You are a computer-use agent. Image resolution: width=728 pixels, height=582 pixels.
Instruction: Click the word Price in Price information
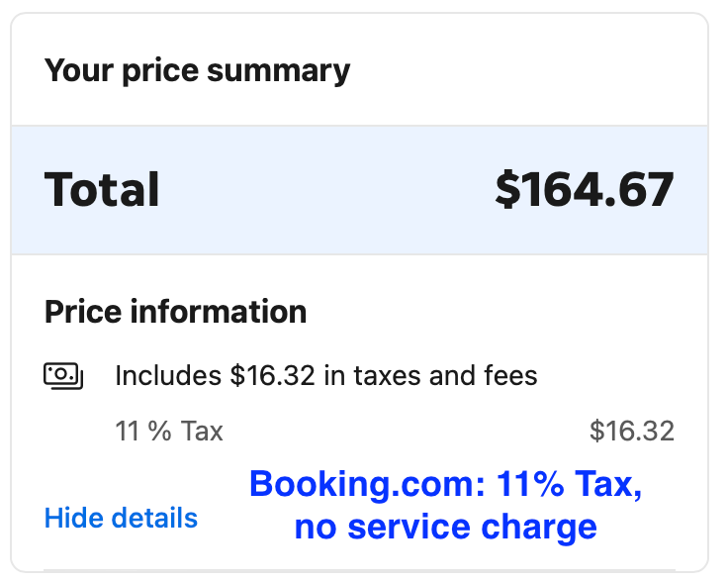point(81,313)
